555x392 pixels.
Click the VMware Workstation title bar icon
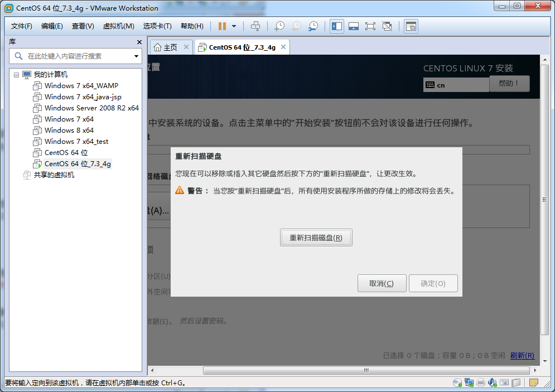click(9, 8)
